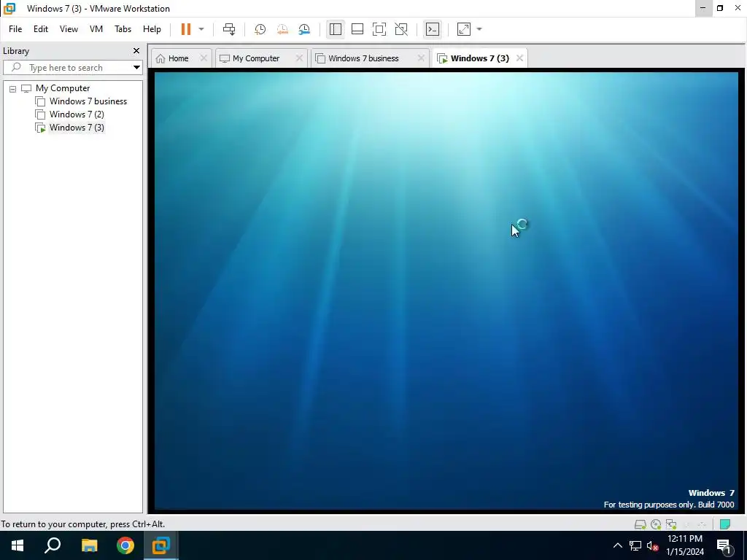Open the Windows Start menu
This screenshot has width=747, height=560.
(18, 545)
